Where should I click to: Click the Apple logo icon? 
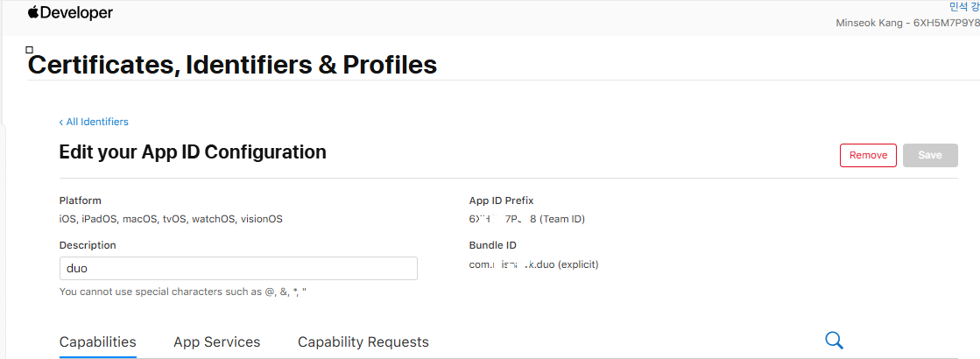click(33, 12)
